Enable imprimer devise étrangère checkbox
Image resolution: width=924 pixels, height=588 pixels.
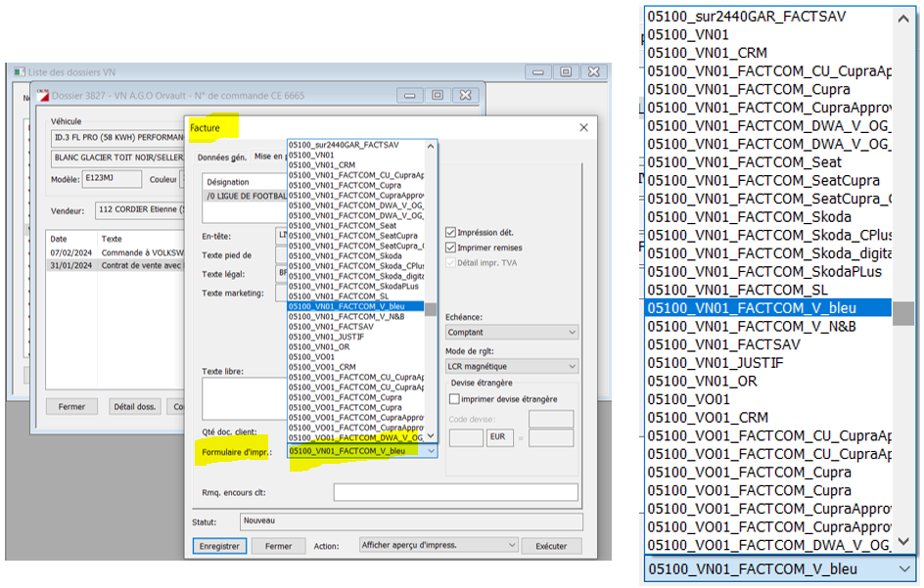click(454, 399)
